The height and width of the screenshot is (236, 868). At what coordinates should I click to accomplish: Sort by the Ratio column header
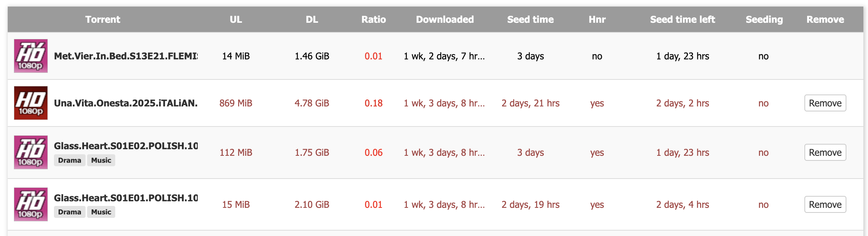[x=373, y=19]
